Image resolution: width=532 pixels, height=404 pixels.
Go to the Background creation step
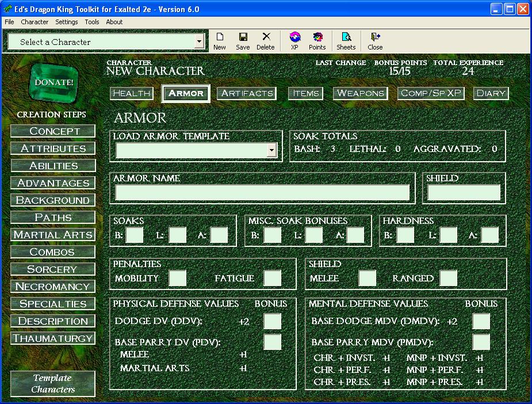click(x=53, y=200)
